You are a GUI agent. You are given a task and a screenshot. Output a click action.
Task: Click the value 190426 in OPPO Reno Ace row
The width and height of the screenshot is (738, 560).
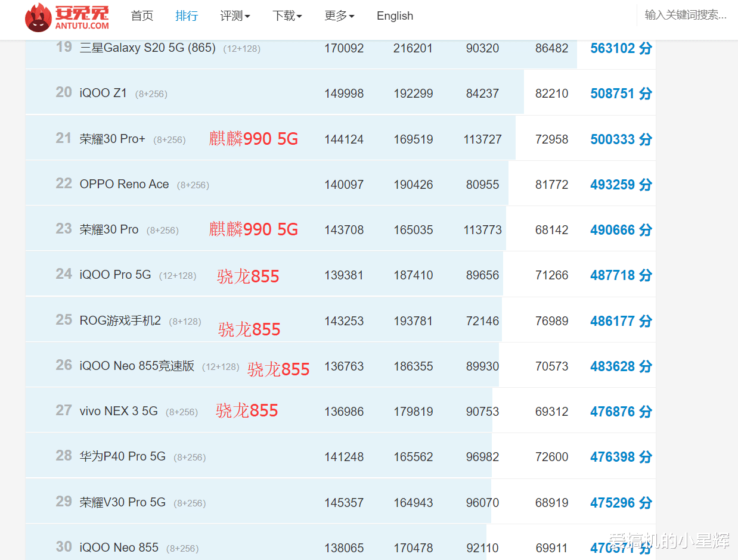[413, 185]
